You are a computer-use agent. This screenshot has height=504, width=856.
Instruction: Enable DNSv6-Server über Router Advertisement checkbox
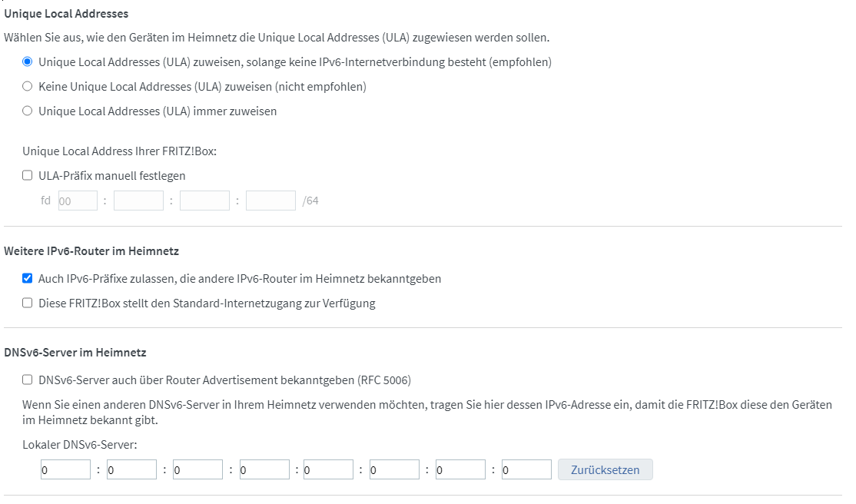tap(28, 380)
